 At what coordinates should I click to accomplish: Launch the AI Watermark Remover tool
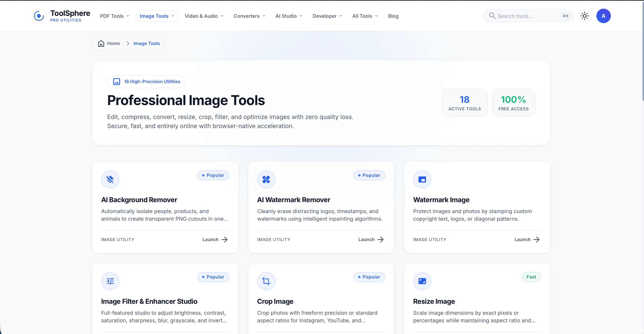[x=371, y=240]
